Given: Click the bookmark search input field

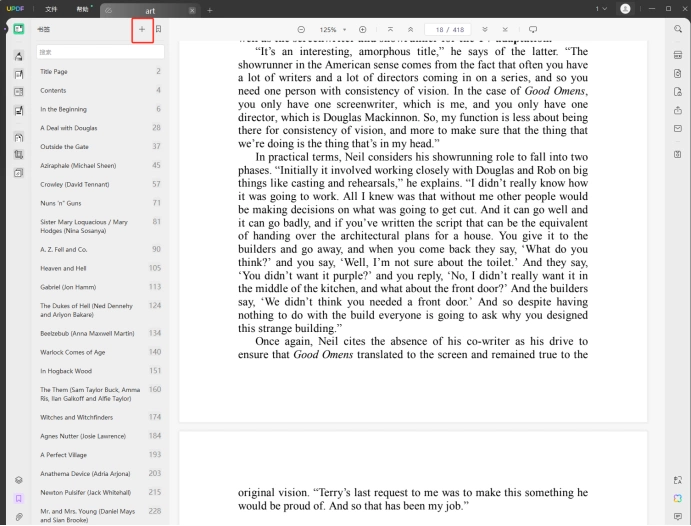Looking at the screenshot, I should 100,52.
